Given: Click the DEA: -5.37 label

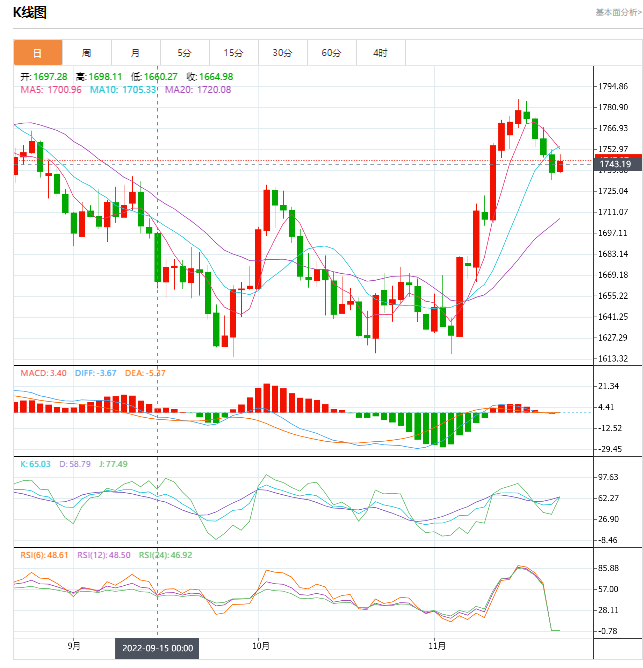Looking at the screenshot, I should 145,373.
